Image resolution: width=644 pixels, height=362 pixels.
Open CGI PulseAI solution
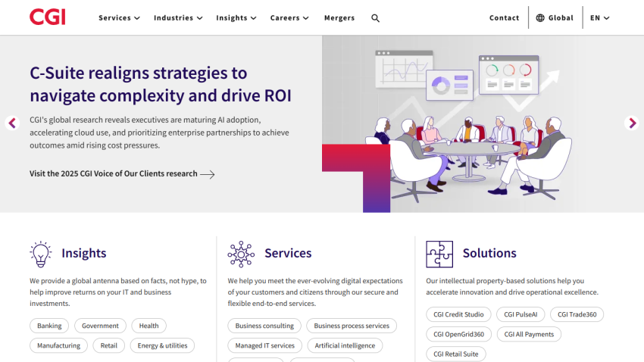click(521, 314)
